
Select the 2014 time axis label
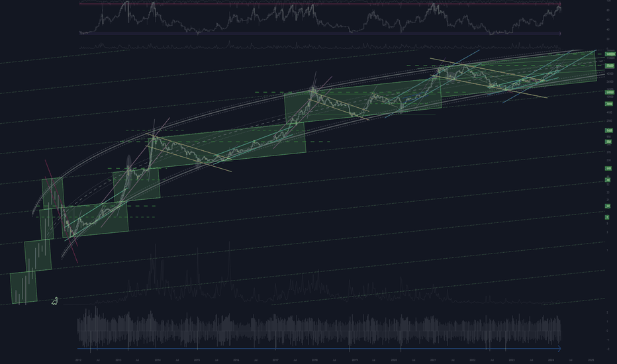[158, 359]
